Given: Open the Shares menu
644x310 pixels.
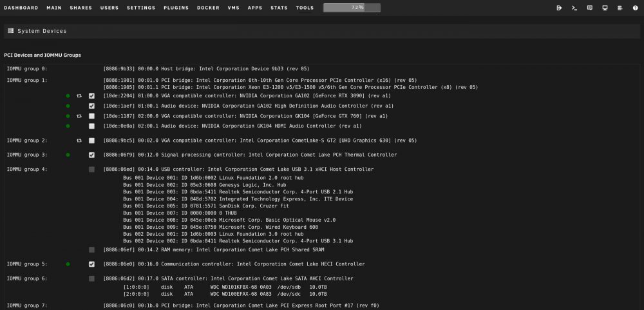Looking at the screenshot, I should click(x=81, y=8).
